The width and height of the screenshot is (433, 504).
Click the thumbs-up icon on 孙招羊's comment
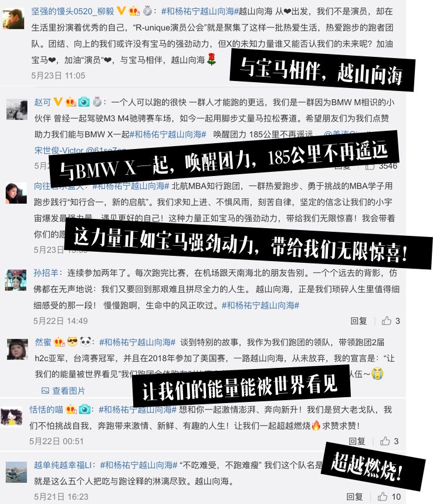click(387, 320)
